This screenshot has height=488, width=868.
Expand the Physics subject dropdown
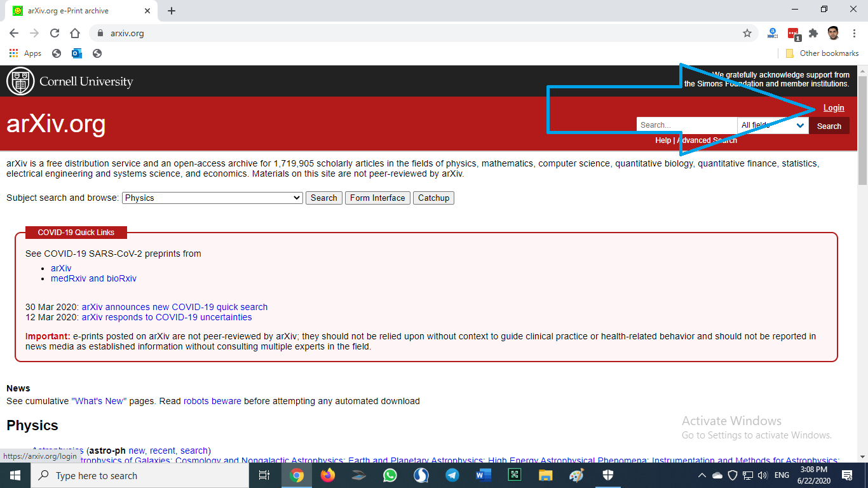coord(212,198)
